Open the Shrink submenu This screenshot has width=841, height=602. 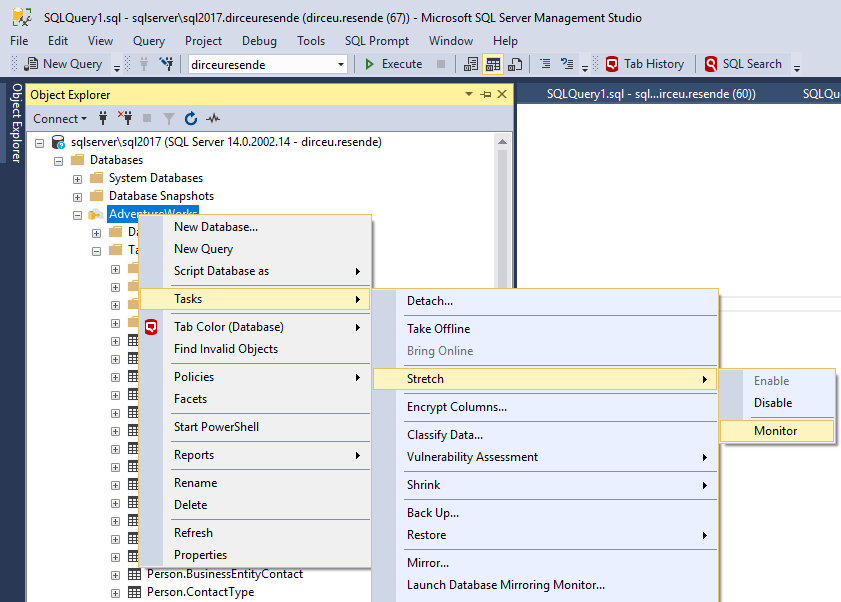pos(545,484)
